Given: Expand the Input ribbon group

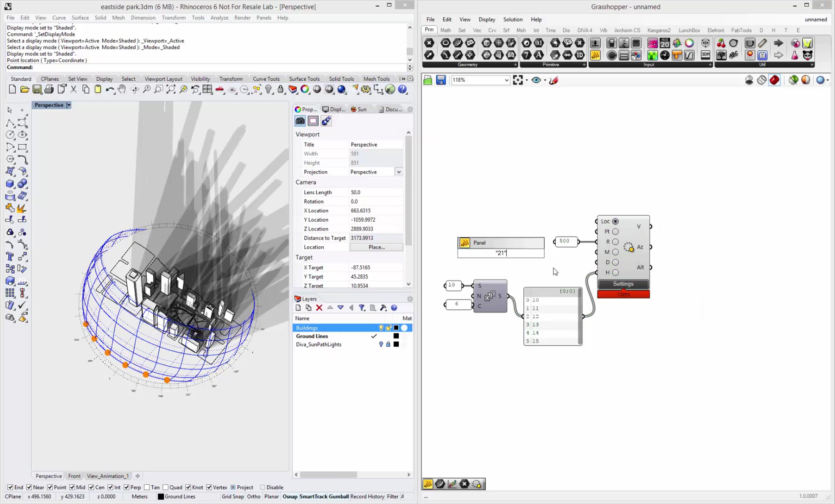Looking at the screenshot, I should (x=710, y=65).
